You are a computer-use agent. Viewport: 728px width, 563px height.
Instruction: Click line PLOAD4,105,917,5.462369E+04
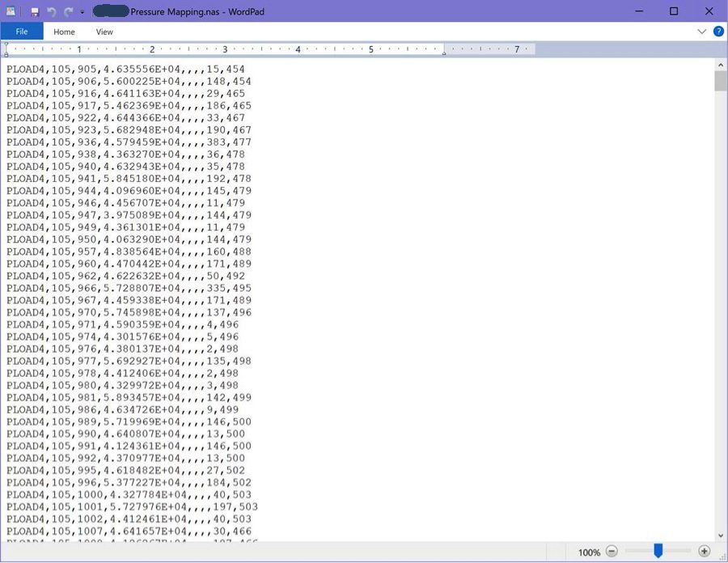[x=129, y=106]
